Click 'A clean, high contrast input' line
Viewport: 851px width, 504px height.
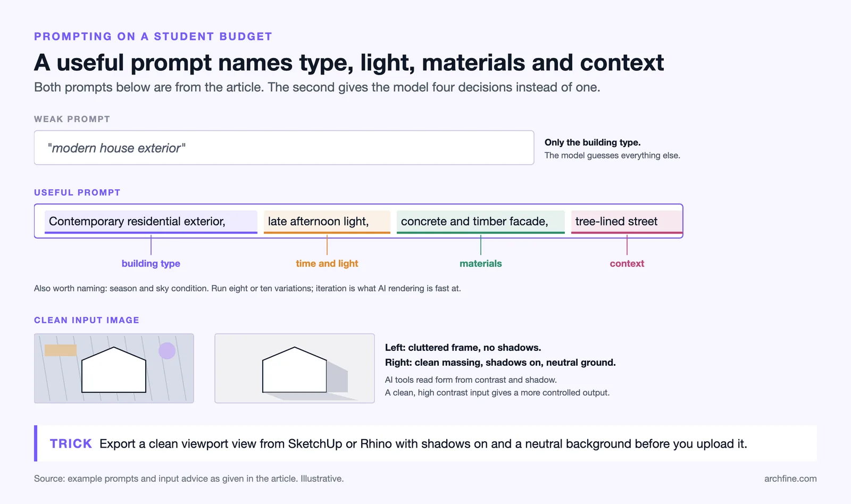(x=497, y=392)
